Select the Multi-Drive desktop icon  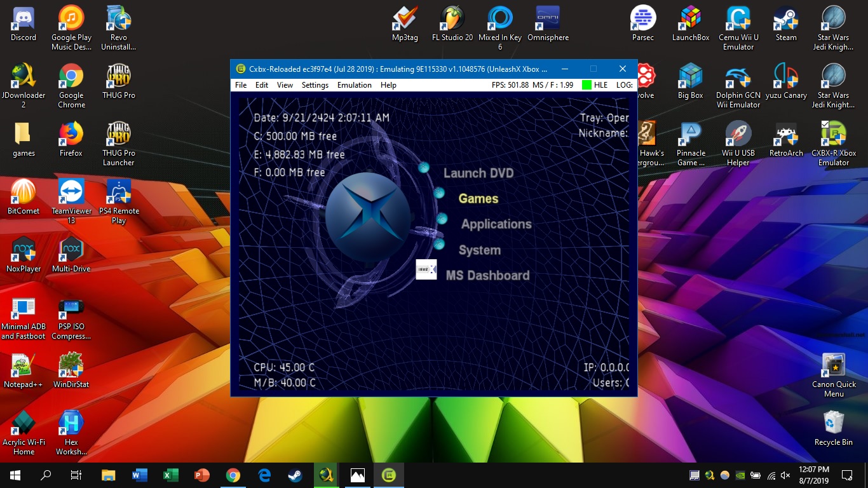pos(71,255)
